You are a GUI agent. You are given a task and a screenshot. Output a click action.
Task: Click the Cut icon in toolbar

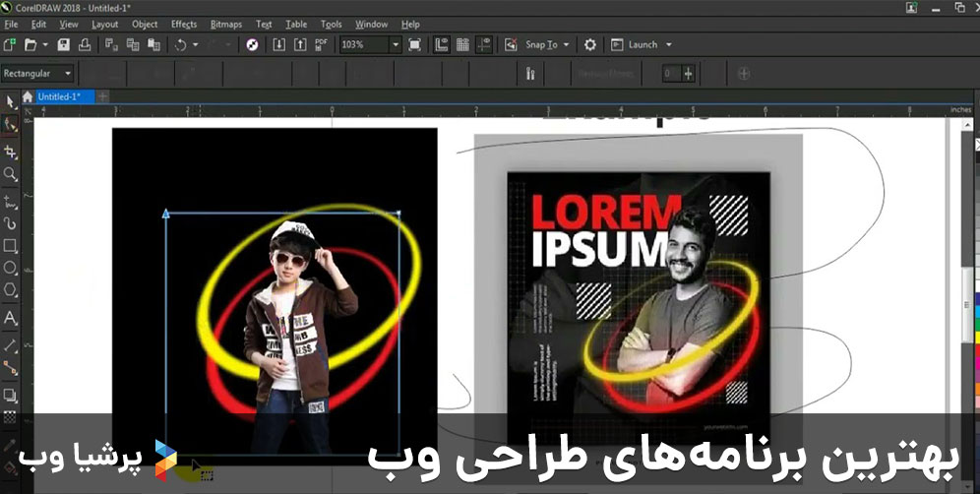tap(111, 44)
